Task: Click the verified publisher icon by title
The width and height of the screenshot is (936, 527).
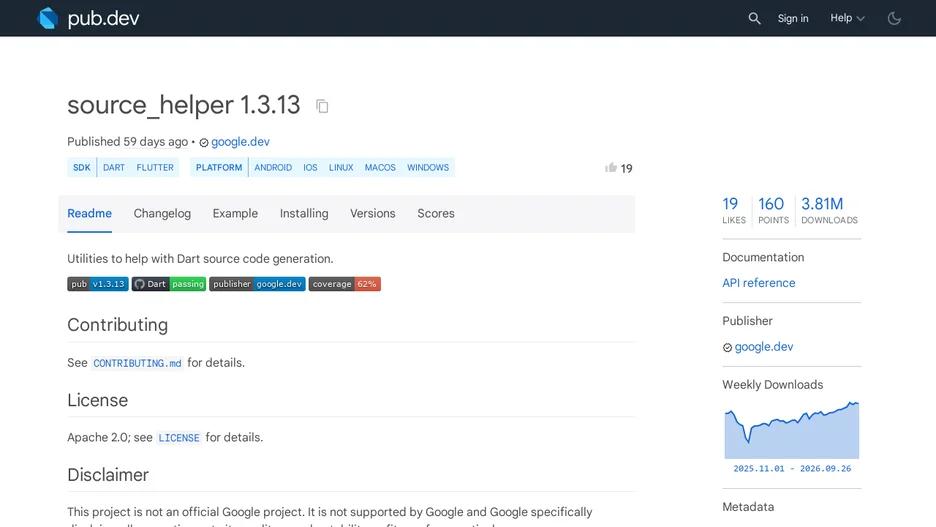Action: coord(204,143)
